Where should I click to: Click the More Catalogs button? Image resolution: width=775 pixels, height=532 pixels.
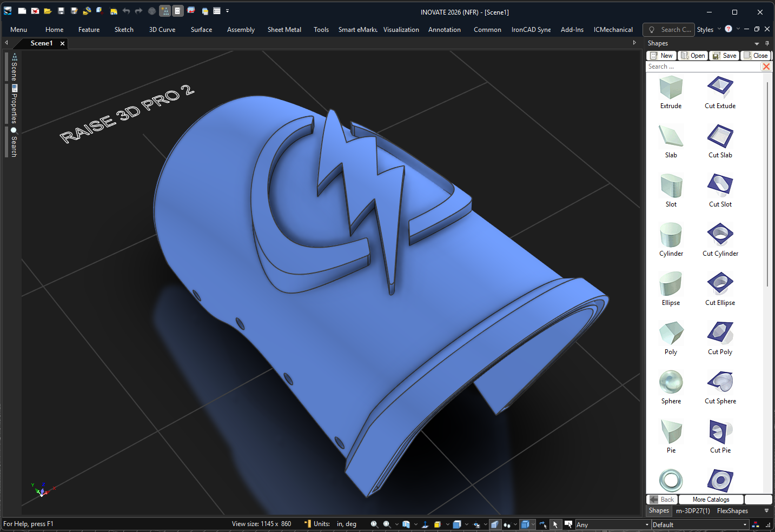tap(711, 500)
